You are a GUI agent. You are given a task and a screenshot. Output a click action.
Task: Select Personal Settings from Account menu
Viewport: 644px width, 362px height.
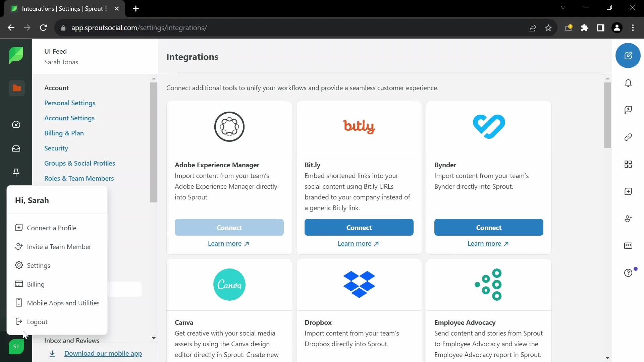pos(69,103)
